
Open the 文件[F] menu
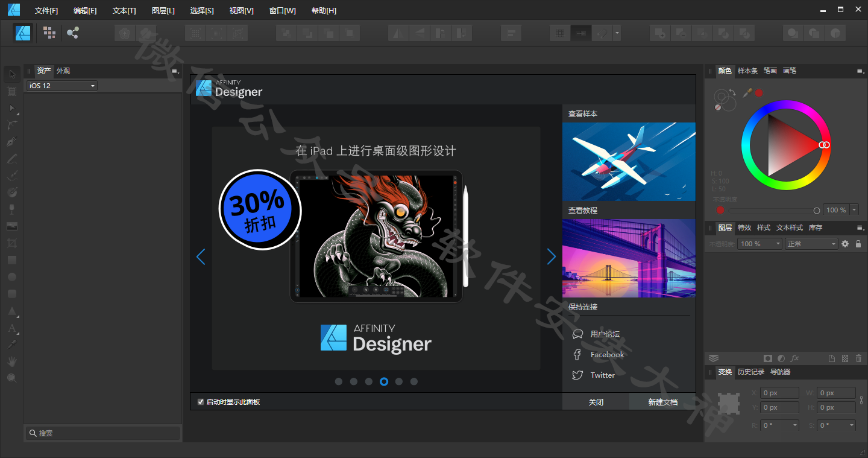tap(46, 11)
